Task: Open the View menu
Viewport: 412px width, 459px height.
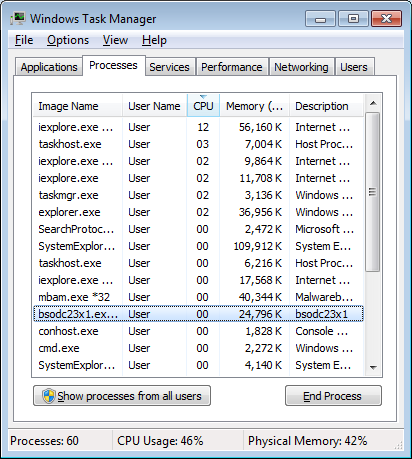Action: (115, 40)
